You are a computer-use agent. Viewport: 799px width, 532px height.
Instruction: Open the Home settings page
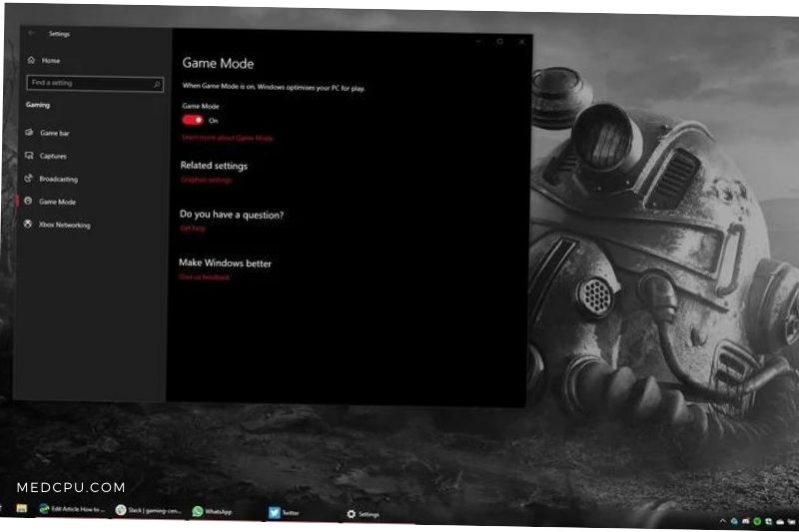coord(44,60)
